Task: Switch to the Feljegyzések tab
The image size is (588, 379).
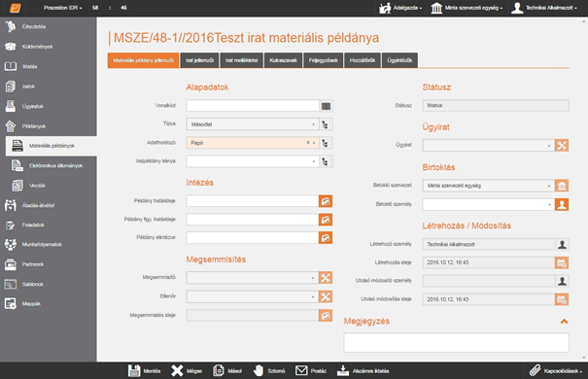Action: [324, 60]
